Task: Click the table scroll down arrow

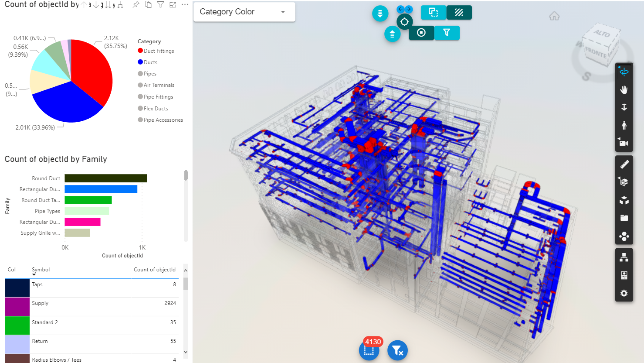Action: [186, 352]
